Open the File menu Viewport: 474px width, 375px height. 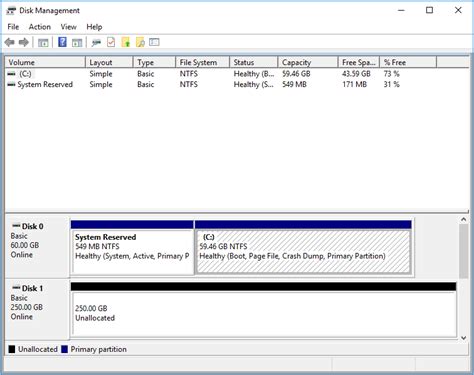(13, 27)
